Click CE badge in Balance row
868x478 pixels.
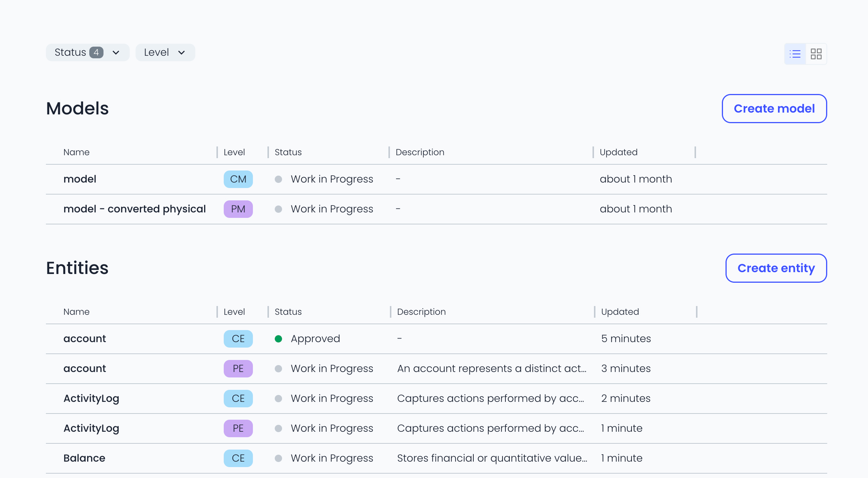(238, 458)
